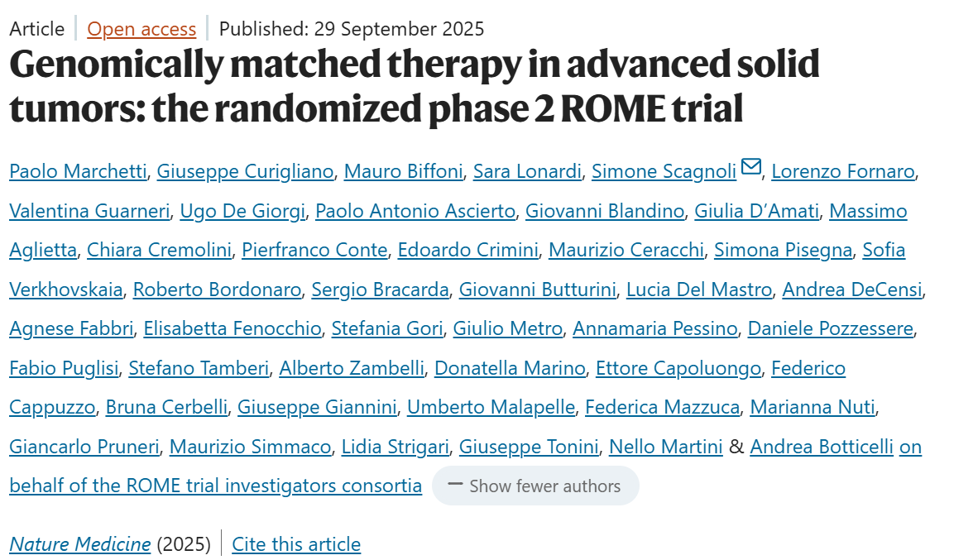Click last author Andrea Botticelli

822,447
